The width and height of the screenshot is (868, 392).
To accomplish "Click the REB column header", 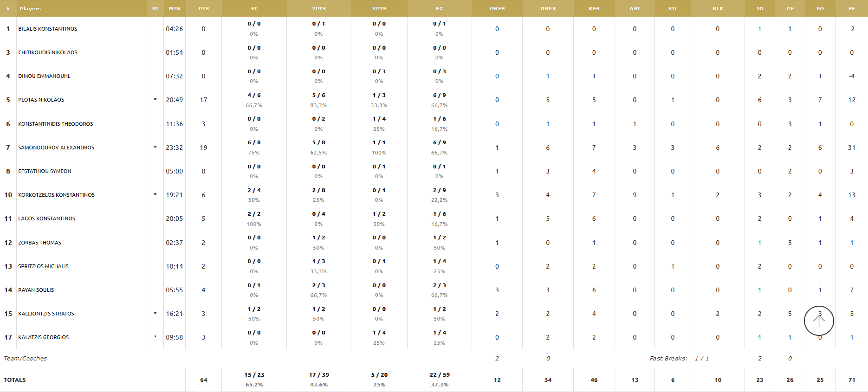I will pyautogui.click(x=594, y=8).
